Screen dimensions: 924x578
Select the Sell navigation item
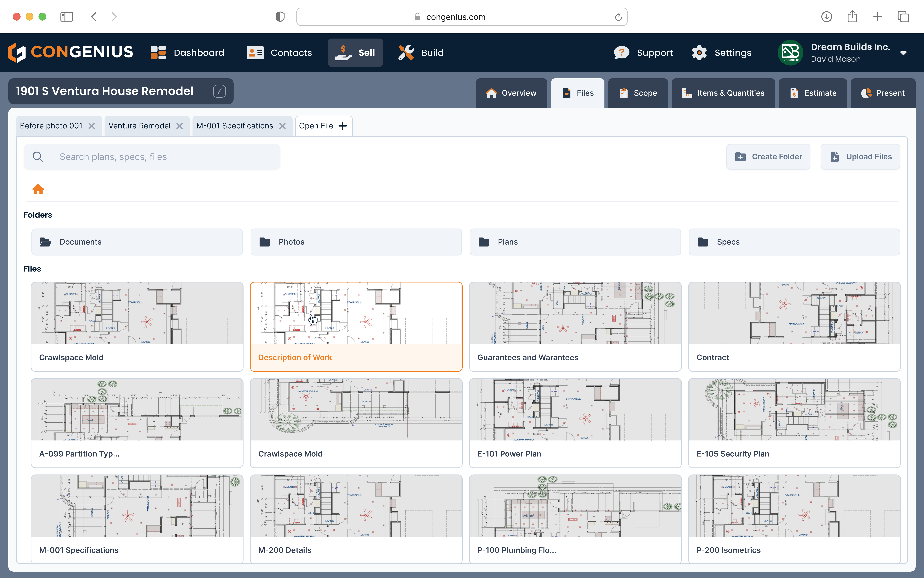(355, 53)
